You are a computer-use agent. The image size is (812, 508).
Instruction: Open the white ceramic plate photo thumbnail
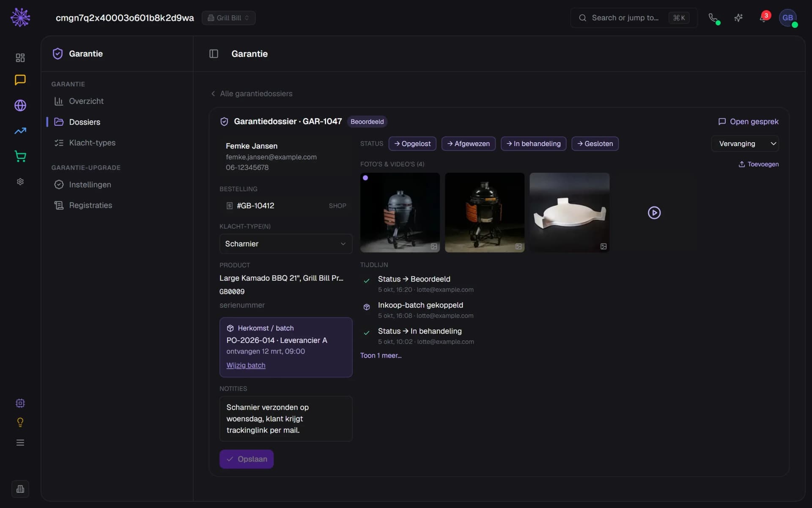[x=569, y=213]
